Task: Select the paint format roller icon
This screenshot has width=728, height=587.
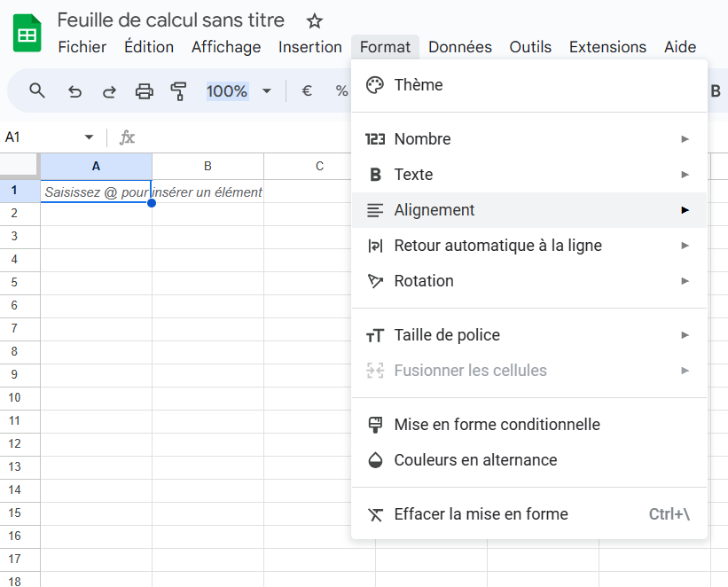Action: (179, 91)
